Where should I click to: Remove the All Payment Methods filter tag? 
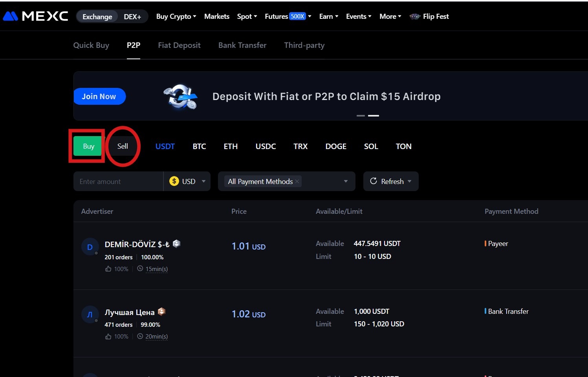(297, 181)
